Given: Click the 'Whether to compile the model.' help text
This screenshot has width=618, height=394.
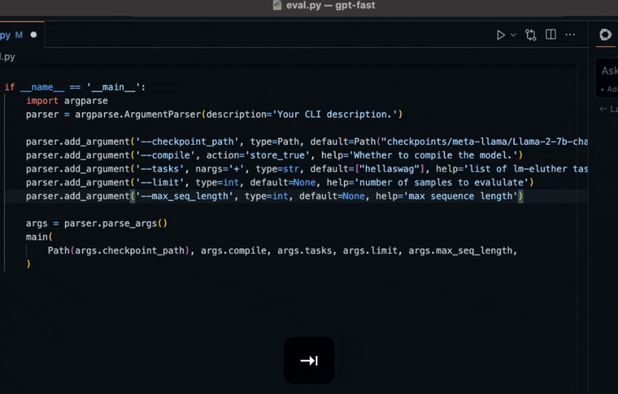Looking at the screenshot, I should click(x=433, y=155).
